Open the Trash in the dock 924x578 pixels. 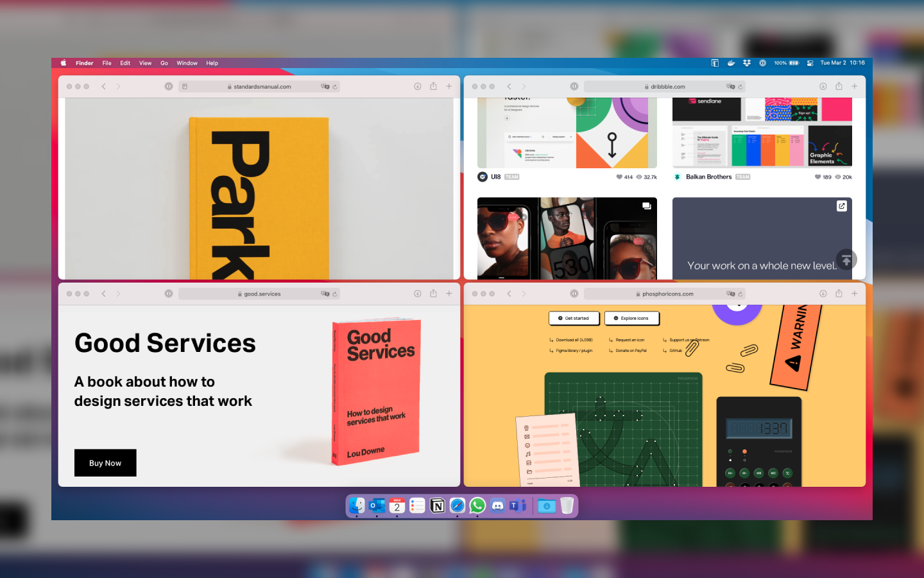(567, 505)
